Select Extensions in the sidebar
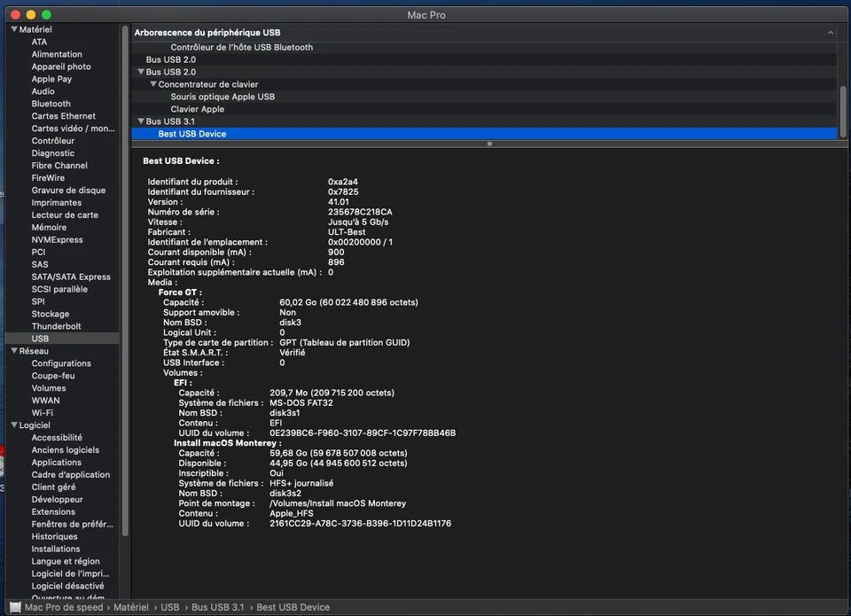Screen dimensions: 851x616 point(53,511)
